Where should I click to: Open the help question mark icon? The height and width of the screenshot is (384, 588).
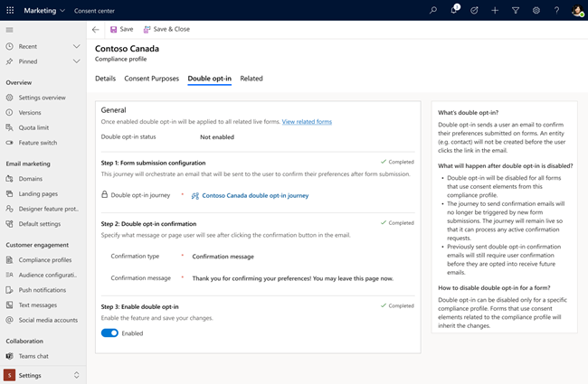point(557,11)
